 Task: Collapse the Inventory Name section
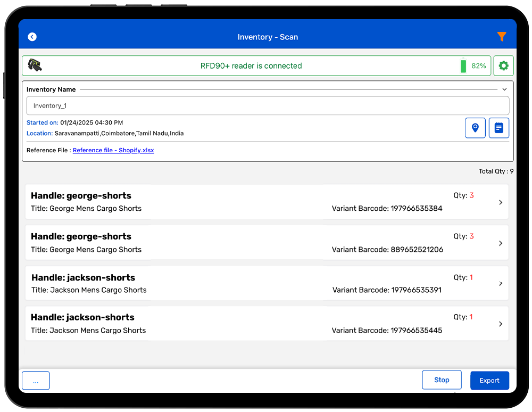504,89
